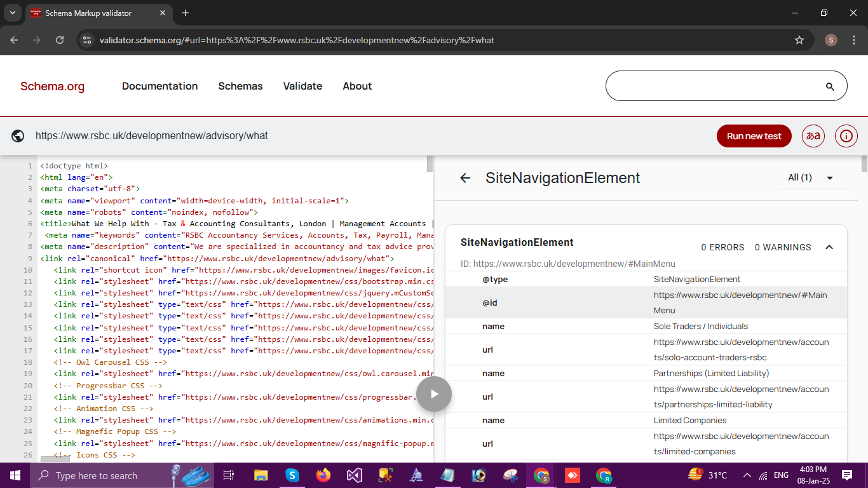This screenshot has height=488, width=868.
Task: Open the info circle icon button
Action: tap(846, 136)
